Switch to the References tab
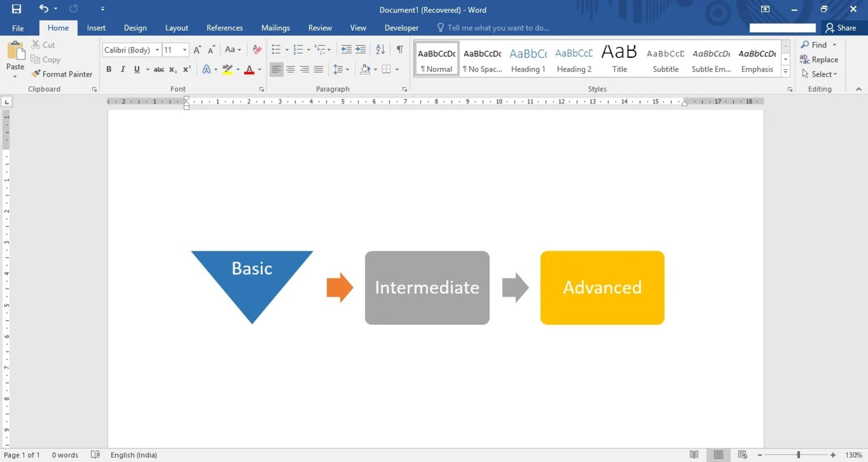Screen dimensions: 868x462 point(225,28)
